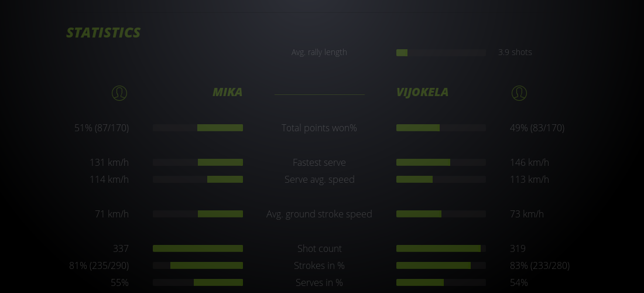Click Vijokela's 146 km/h fastest serve value
The width and height of the screenshot is (644, 293).
tap(529, 162)
